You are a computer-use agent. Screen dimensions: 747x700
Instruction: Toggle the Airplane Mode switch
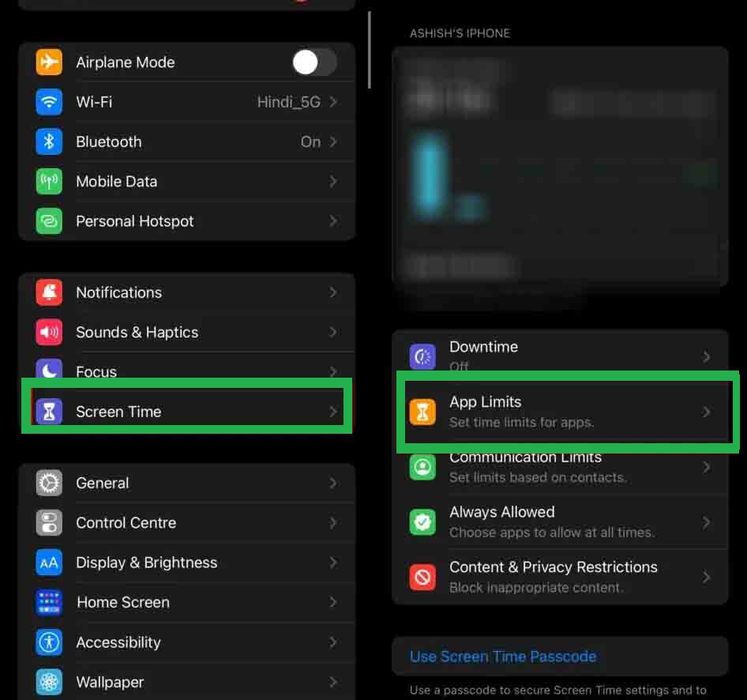(x=314, y=62)
